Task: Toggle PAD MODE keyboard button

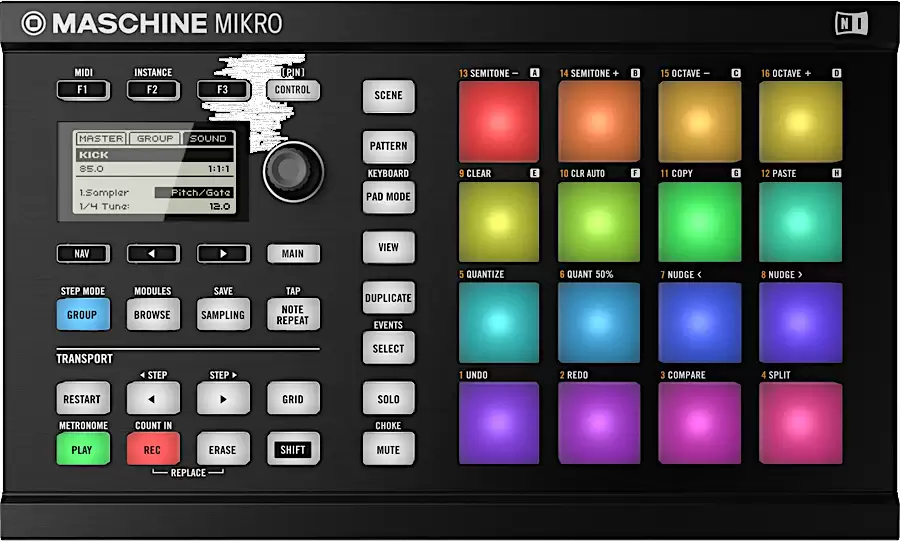Action: coord(389,197)
